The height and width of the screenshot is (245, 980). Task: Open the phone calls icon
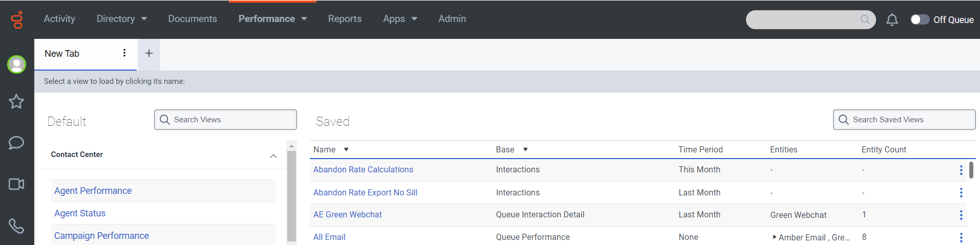tap(16, 226)
